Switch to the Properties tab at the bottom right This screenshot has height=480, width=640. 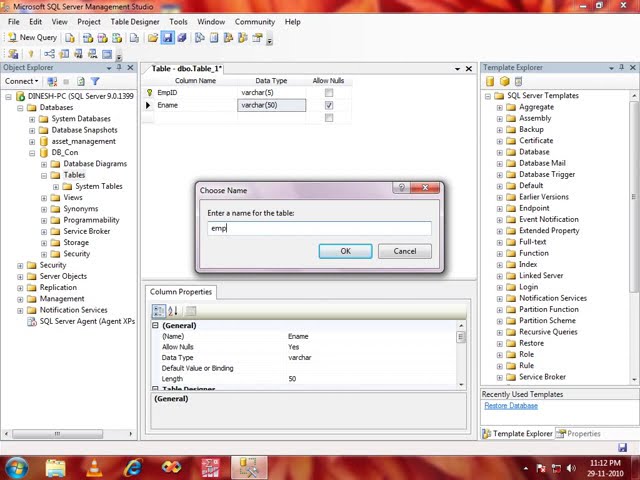pos(580,433)
